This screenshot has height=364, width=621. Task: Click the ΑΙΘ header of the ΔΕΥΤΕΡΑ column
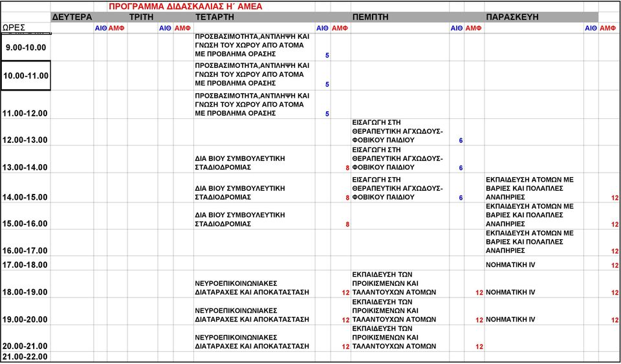pos(101,28)
